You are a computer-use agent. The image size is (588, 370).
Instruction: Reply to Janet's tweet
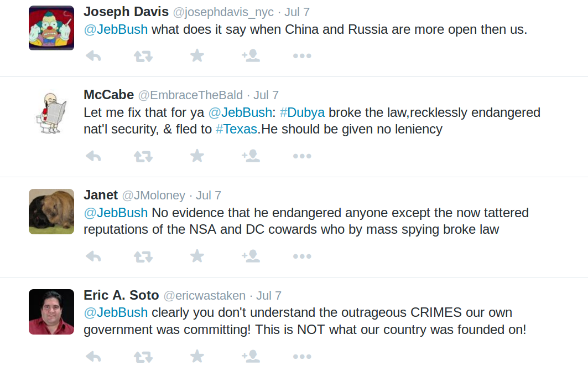click(x=93, y=256)
